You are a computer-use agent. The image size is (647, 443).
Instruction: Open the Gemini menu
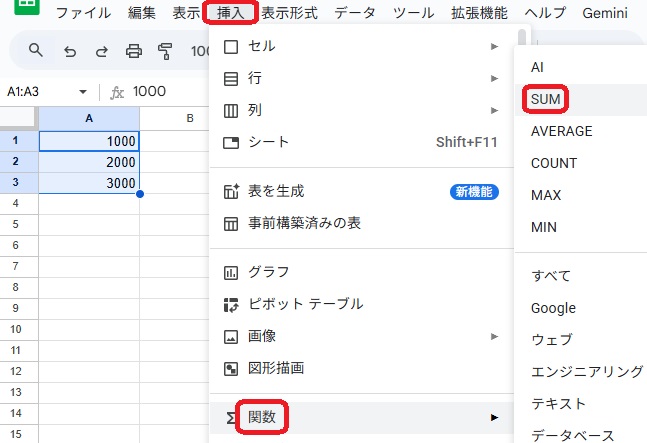605,13
